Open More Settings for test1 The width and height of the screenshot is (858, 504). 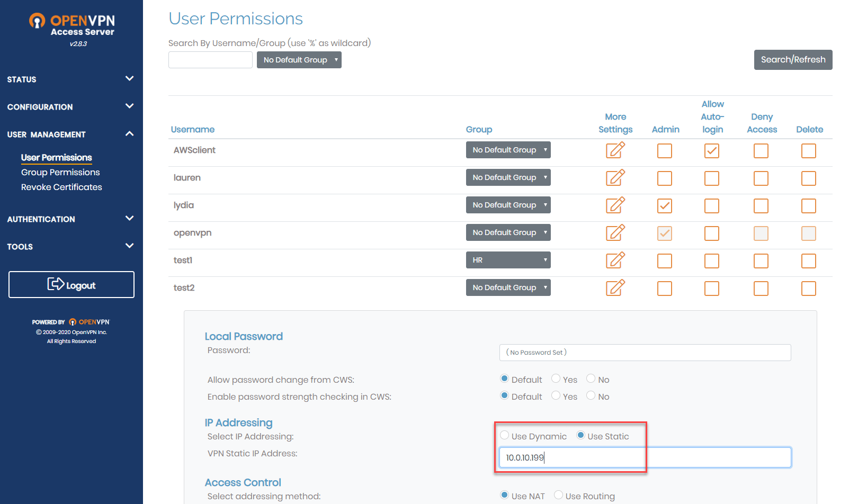[x=615, y=261]
